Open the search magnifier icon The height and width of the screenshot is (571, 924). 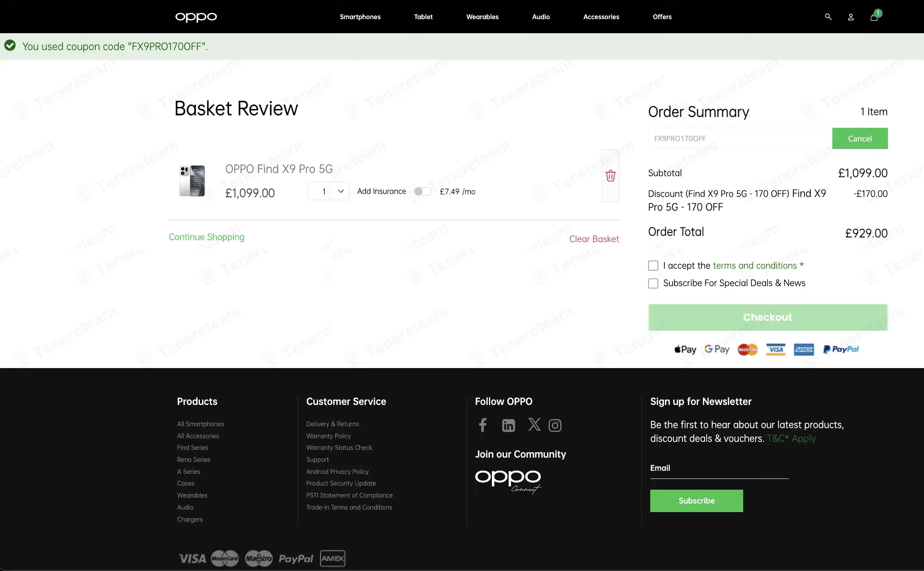[x=828, y=17]
